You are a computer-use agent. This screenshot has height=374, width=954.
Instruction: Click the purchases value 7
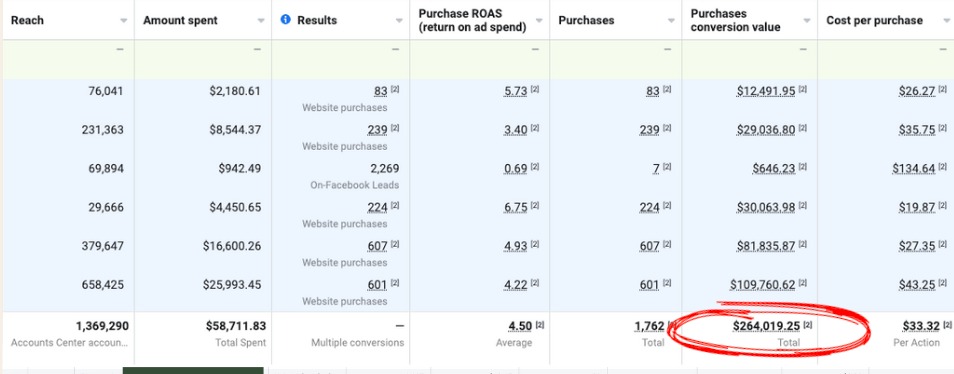(656, 168)
